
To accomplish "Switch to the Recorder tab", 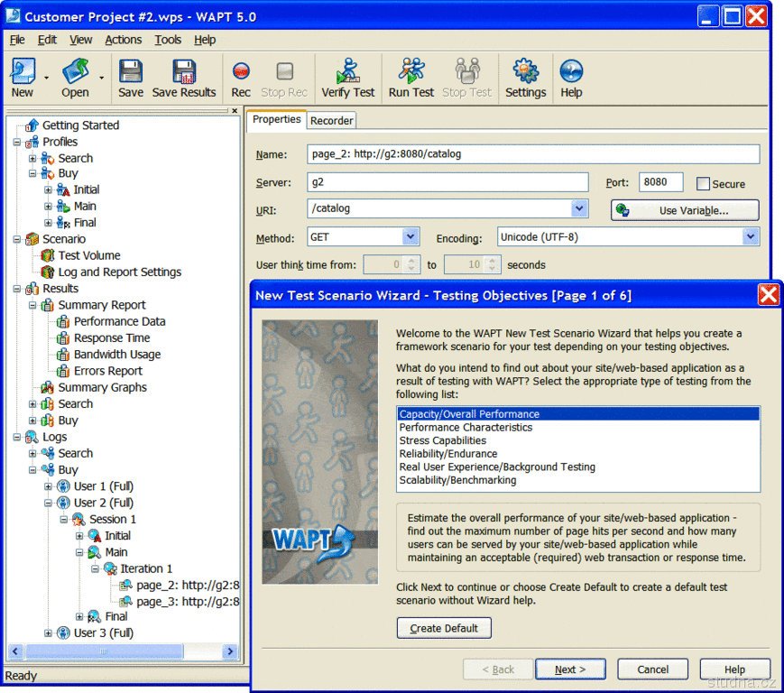I will 332,120.
